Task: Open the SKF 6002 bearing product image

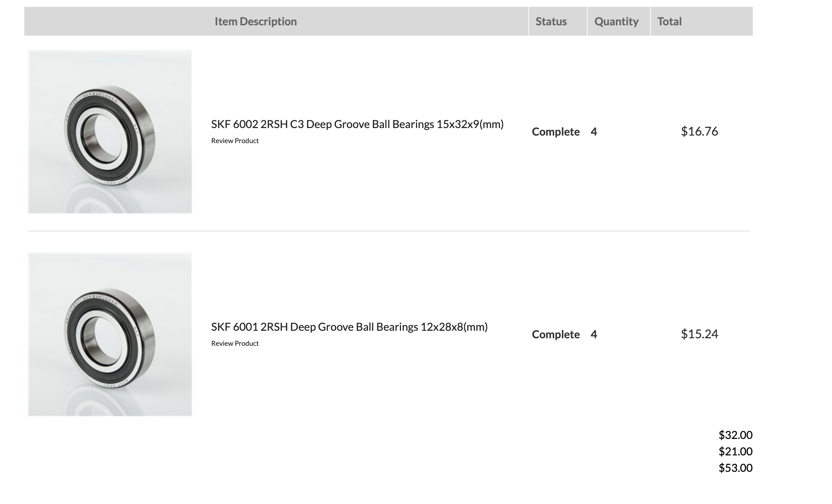Action: click(x=110, y=131)
